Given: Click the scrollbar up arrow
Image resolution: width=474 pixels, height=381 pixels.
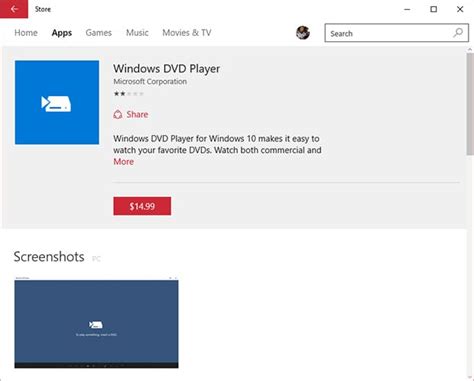Looking at the screenshot, I should [470, 50].
